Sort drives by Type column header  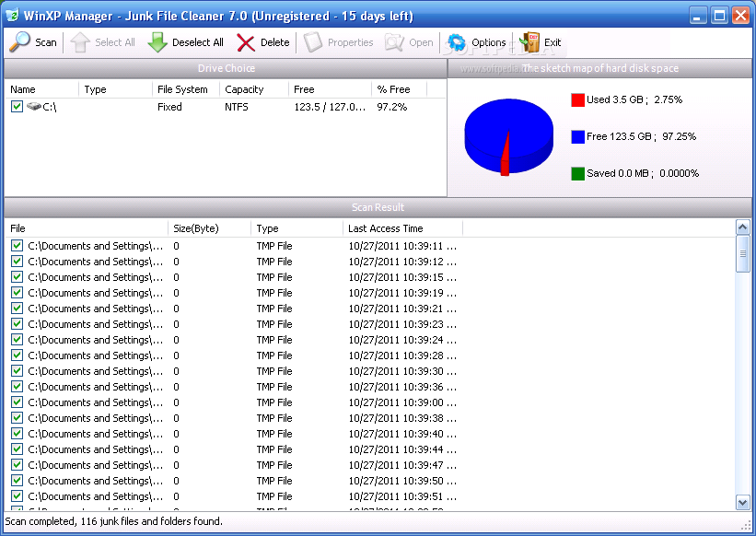coord(115,89)
